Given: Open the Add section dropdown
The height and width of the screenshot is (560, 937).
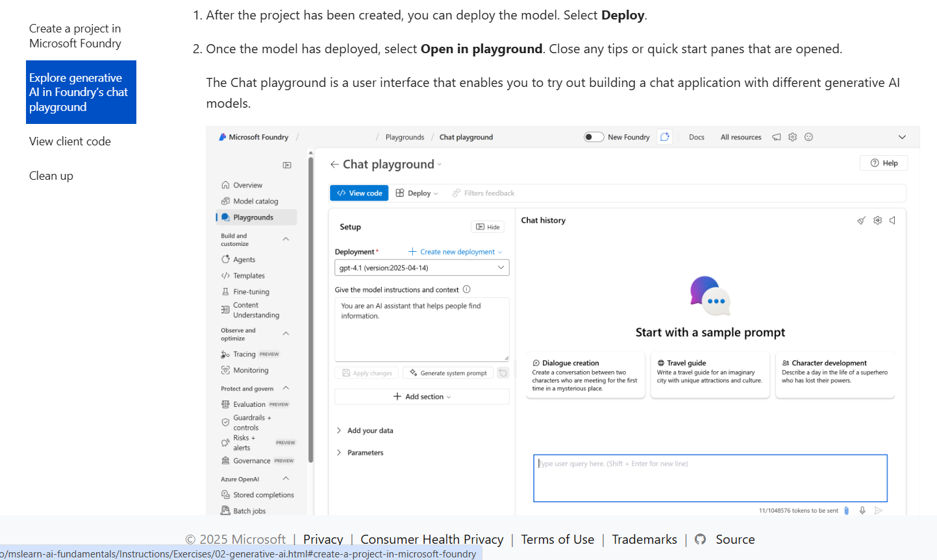Looking at the screenshot, I should point(422,396).
